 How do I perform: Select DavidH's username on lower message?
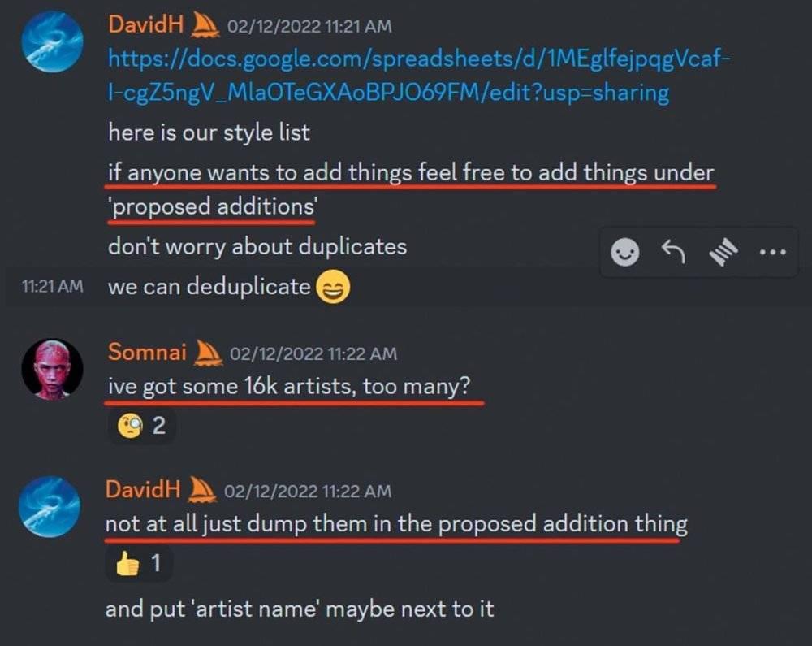143,489
